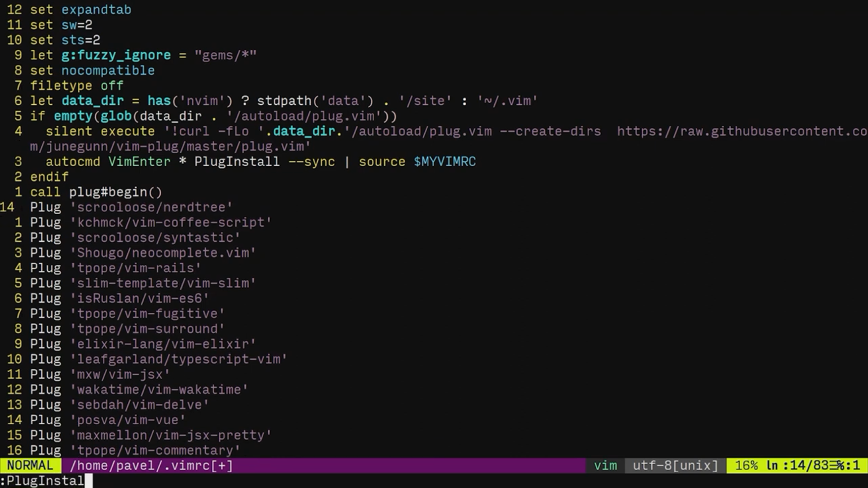Click the Plug 'maxmellon/vim-jsx-pretty' line
Image resolution: width=868 pixels, height=488 pixels.
[151, 436]
